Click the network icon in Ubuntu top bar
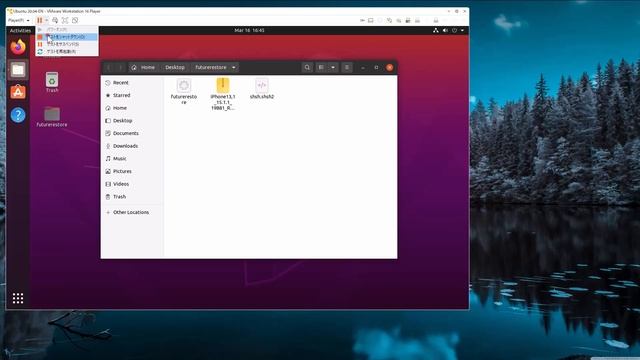 pos(436,31)
